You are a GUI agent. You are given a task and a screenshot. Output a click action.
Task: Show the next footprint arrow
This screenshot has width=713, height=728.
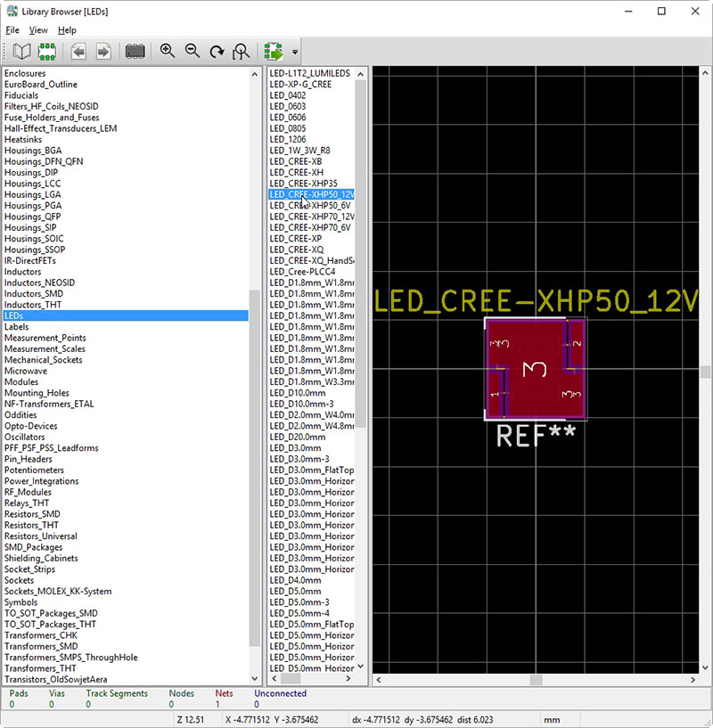coord(103,52)
